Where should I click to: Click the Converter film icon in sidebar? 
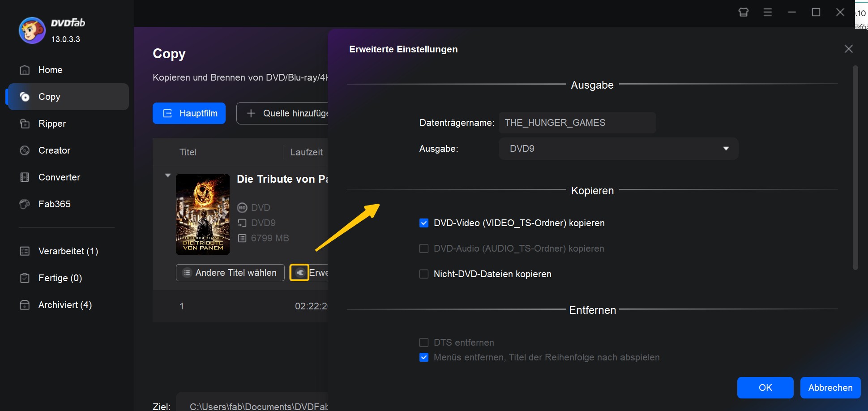click(x=25, y=177)
